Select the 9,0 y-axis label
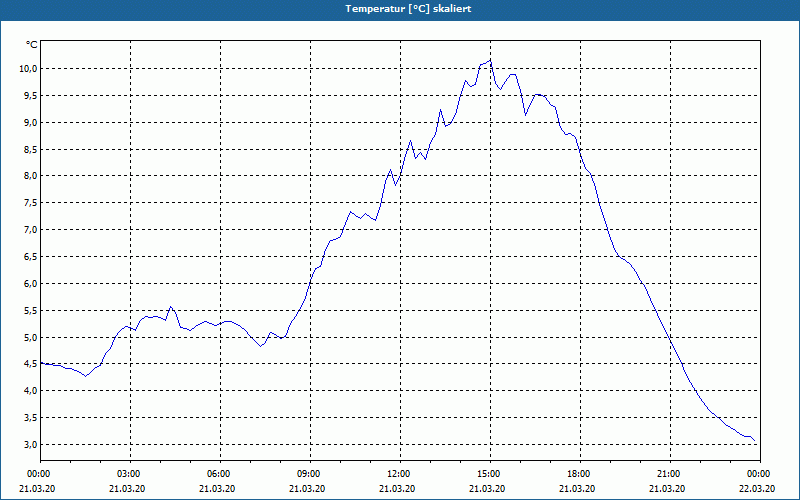The height and width of the screenshot is (500, 800). click(30, 122)
